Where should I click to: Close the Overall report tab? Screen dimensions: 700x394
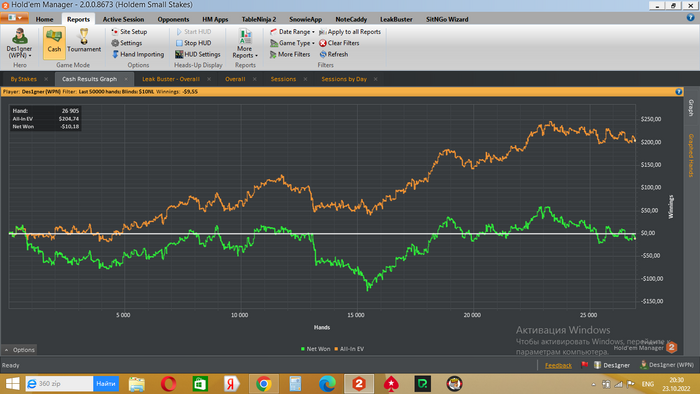coord(254,79)
